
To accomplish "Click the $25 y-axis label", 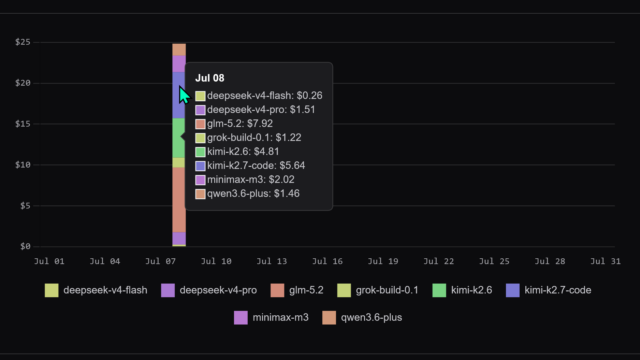I will tap(22, 42).
